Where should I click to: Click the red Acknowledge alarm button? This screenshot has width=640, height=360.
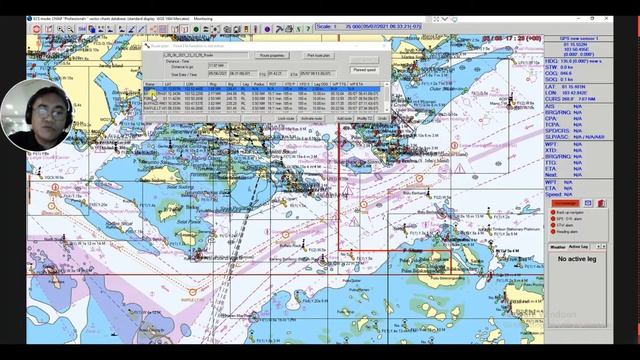click(566, 203)
